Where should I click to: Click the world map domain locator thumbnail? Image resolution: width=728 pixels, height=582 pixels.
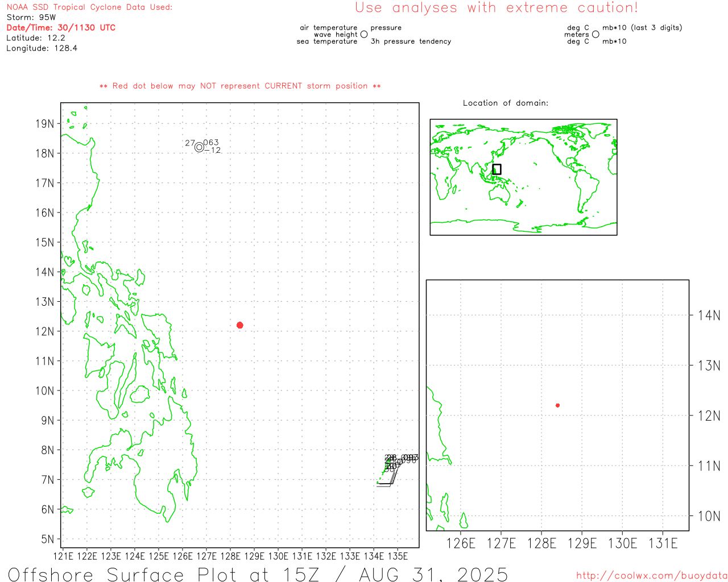pyautogui.click(x=523, y=177)
